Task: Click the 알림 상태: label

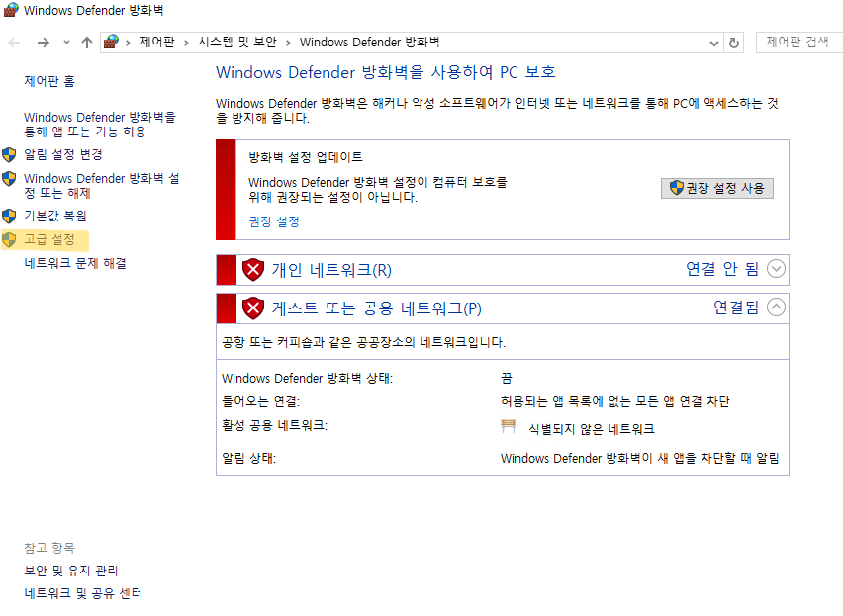Action: [x=249, y=458]
